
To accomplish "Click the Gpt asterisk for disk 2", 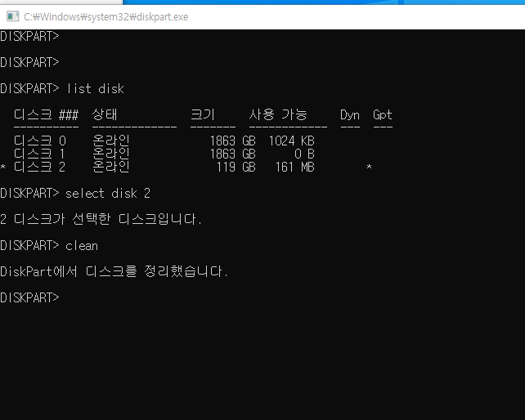I will [x=369, y=167].
